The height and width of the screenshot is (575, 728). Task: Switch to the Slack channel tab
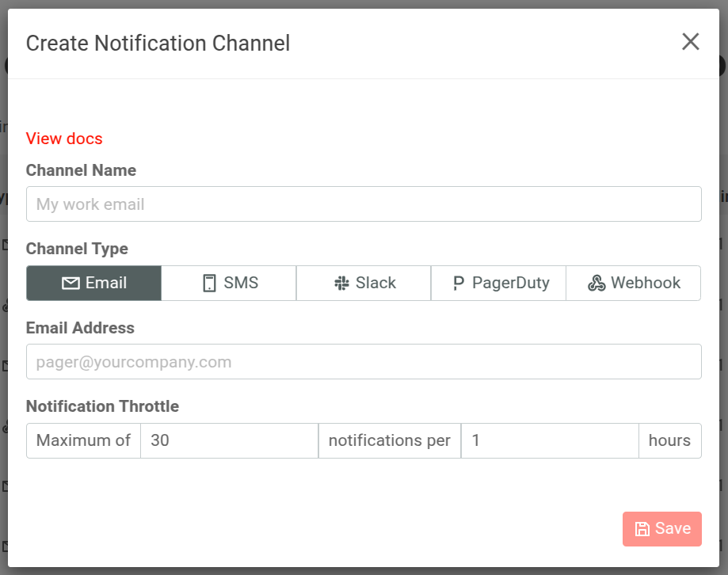click(x=363, y=282)
